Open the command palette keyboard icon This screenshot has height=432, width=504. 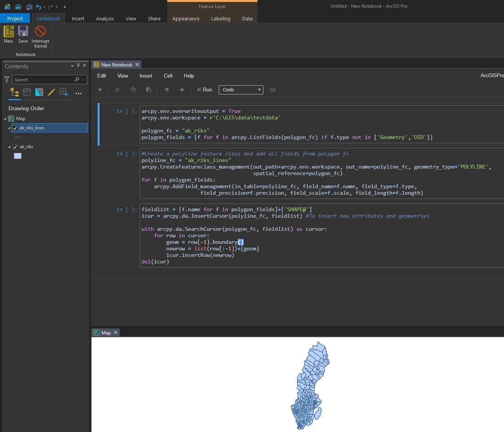[273, 89]
